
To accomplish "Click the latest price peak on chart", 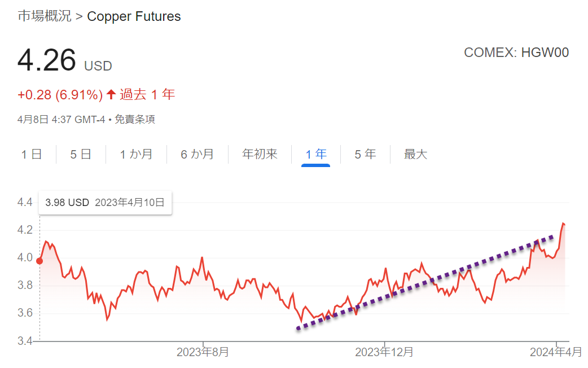I will point(563,224).
